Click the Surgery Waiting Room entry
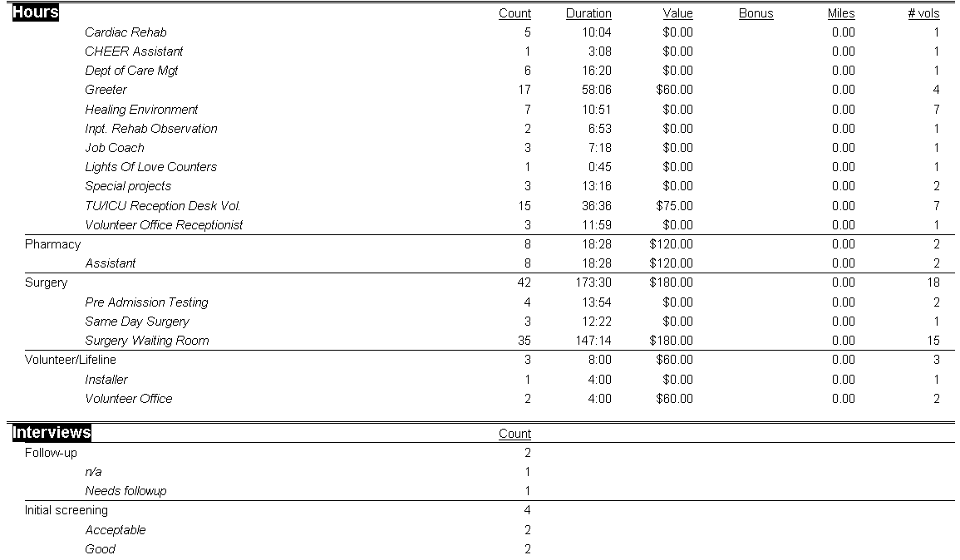Viewport: 960px width, 560px height. click(x=147, y=341)
